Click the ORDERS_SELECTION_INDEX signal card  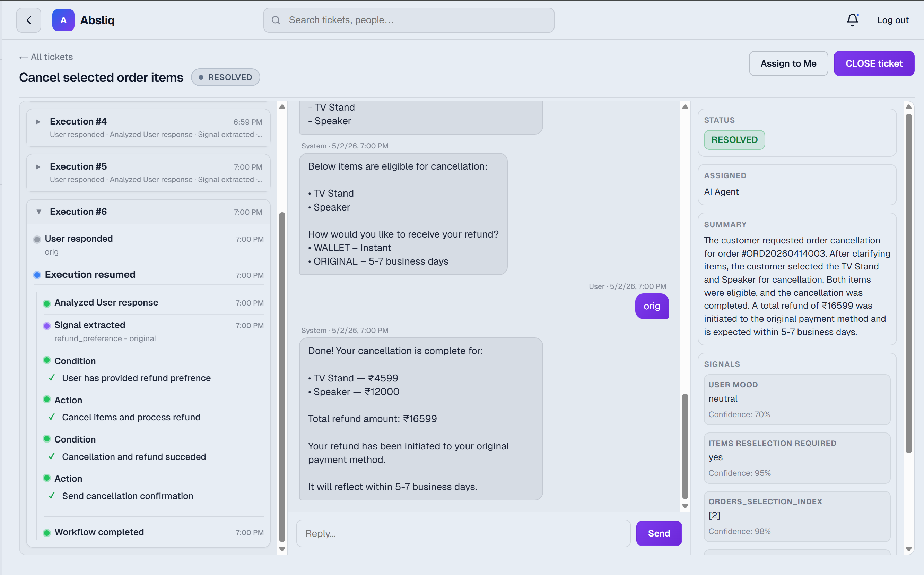797,516
